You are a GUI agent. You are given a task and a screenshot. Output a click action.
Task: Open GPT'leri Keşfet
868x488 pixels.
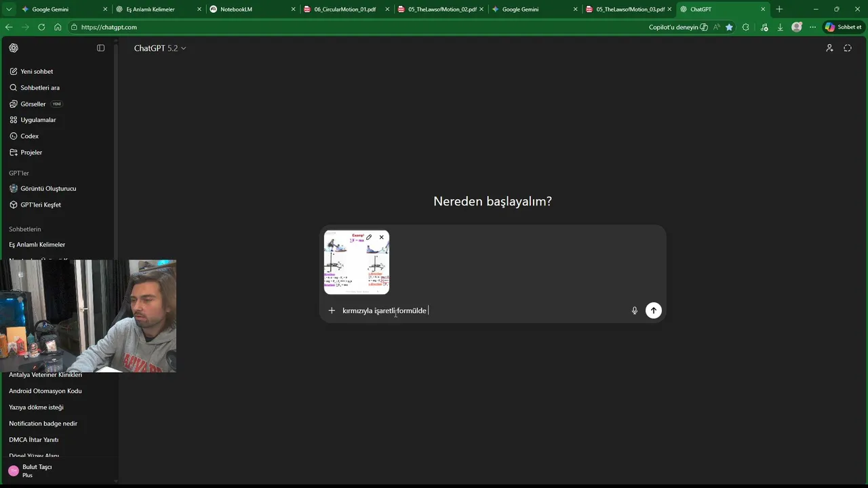point(41,205)
